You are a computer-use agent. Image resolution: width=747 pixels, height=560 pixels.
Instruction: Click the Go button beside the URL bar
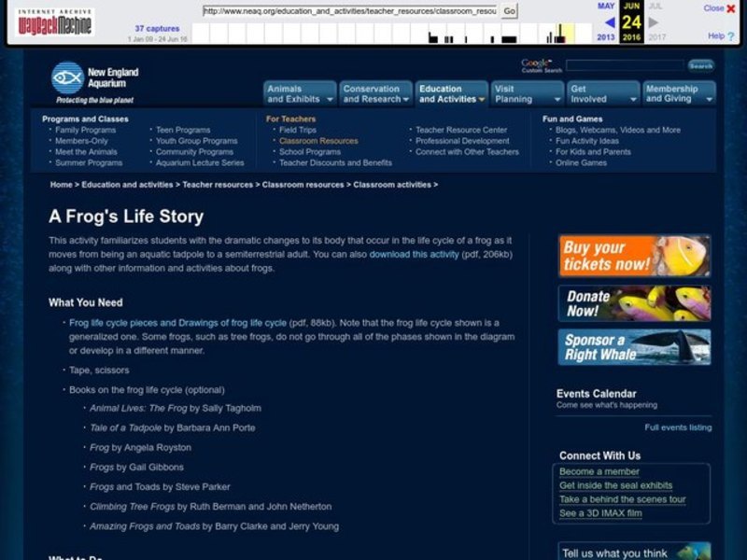508,12
